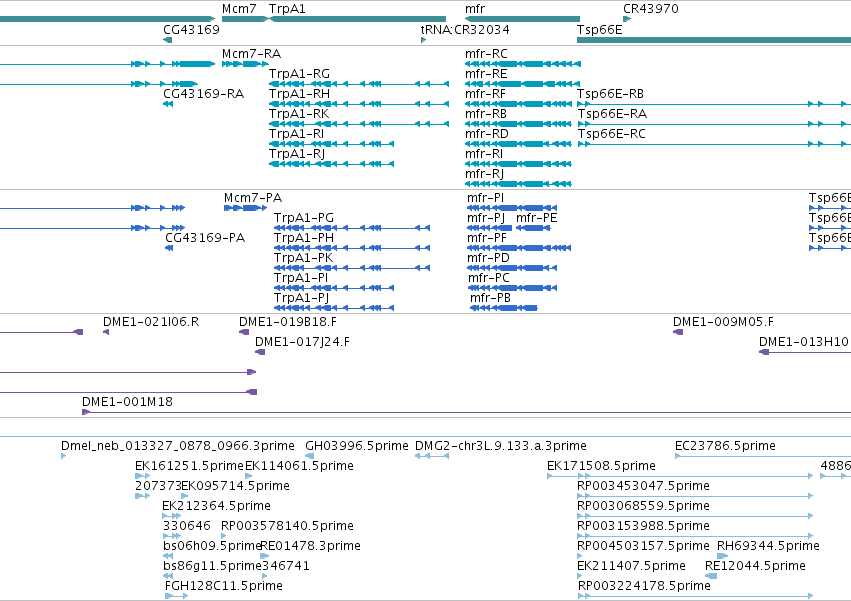Select the TrpA1-PJ protein feature

coord(334,308)
